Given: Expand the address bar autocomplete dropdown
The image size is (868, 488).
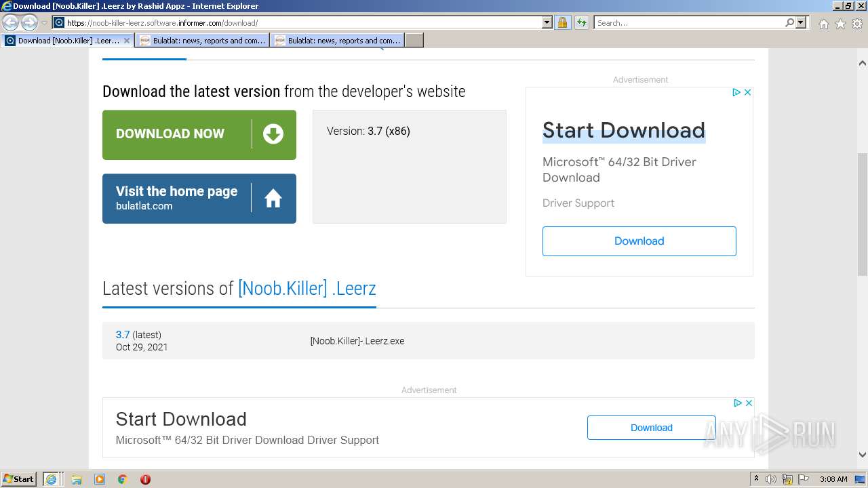Looking at the screenshot, I should coord(547,23).
